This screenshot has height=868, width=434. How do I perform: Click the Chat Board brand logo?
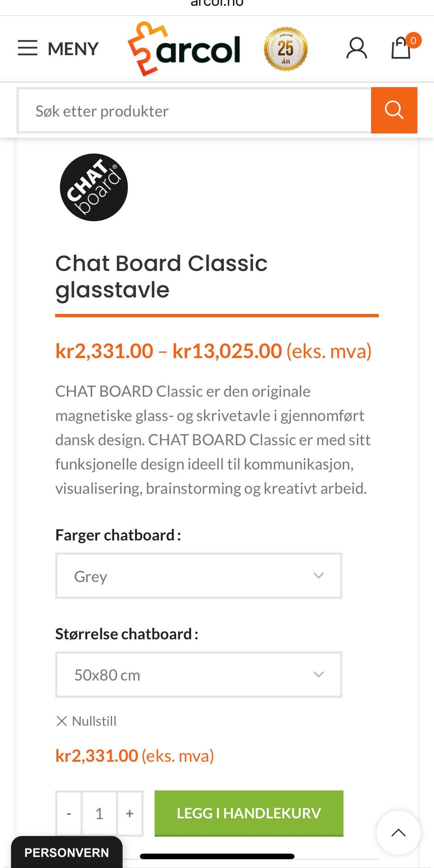[x=94, y=187]
